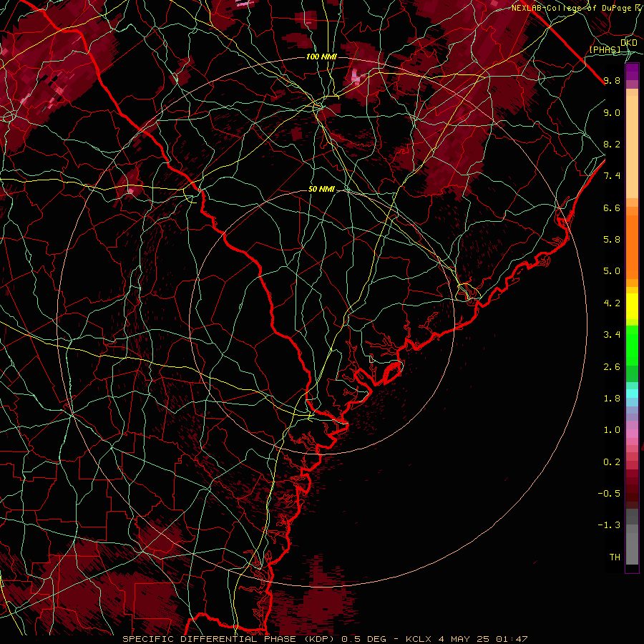Click the KCLX radar site identifier
Image resolution: width=644 pixels, height=644 pixels.
[418, 639]
